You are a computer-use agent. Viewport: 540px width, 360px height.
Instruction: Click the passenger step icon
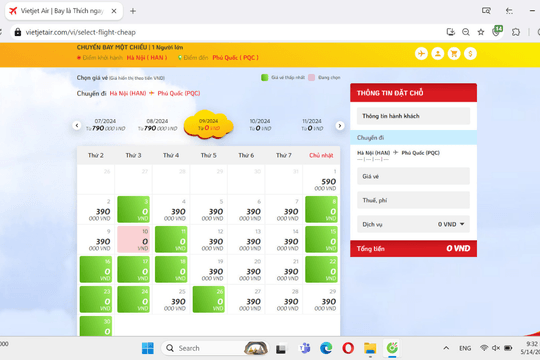[x=437, y=54]
